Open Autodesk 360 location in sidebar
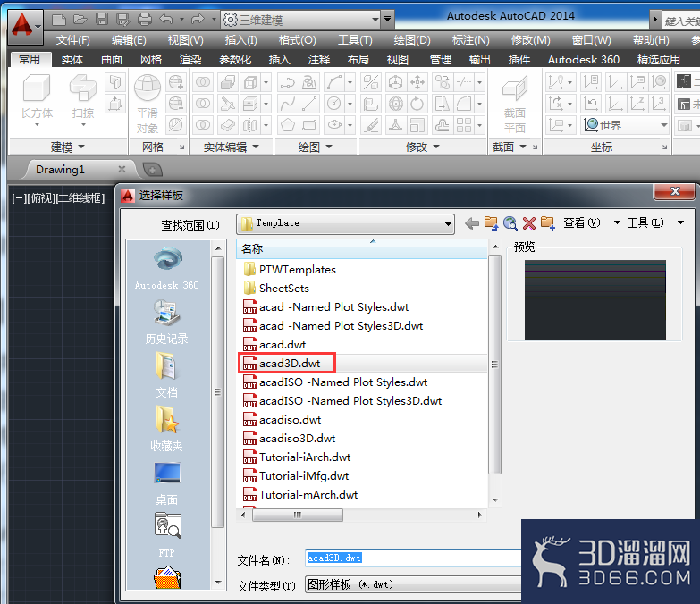The height and width of the screenshot is (604, 700). click(167, 268)
